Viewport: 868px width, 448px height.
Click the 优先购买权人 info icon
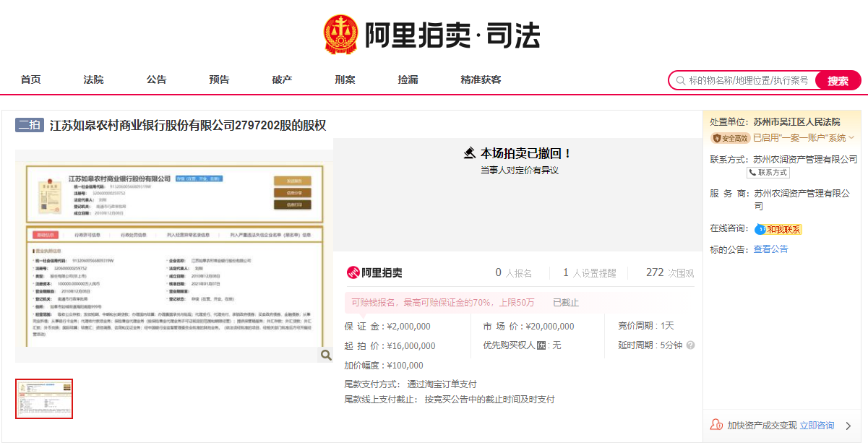[541, 345]
